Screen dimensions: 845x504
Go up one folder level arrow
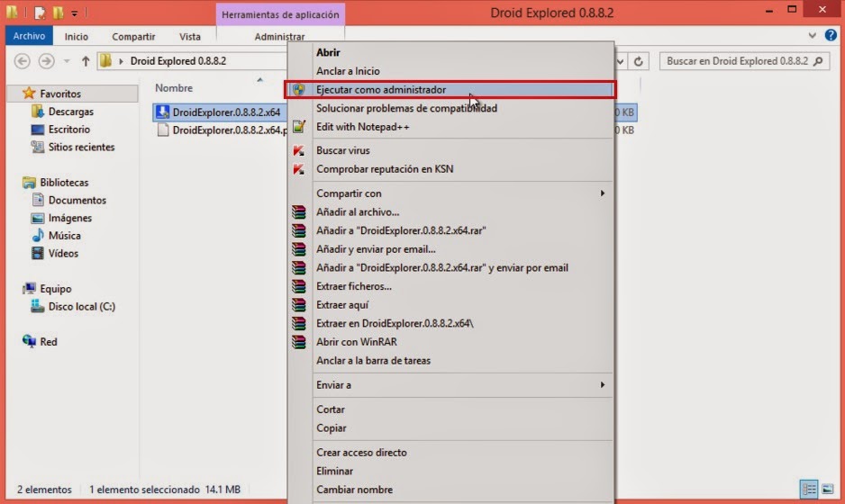click(86, 61)
